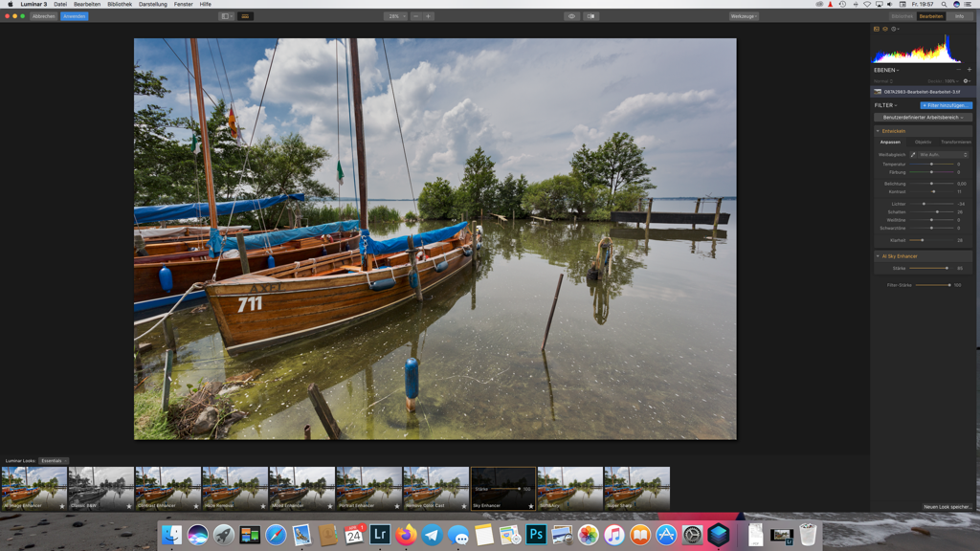Open the Weißabgleich preset dropdown
The width and height of the screenshot is (980, 551).
click(943, 155)
